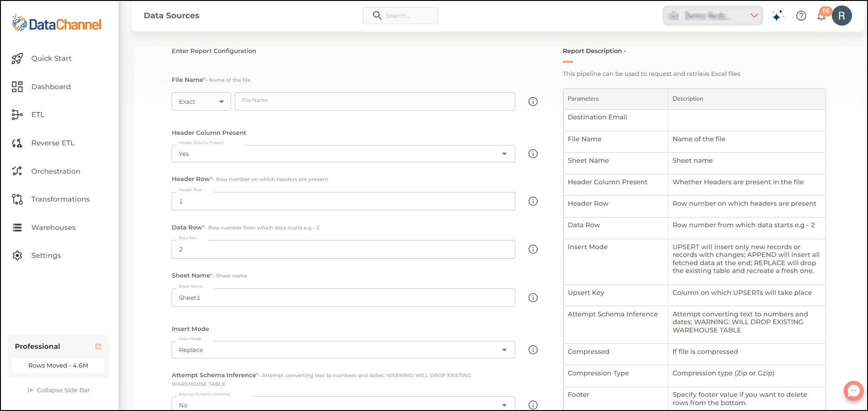The height and width of the screenshot is (411, 868).
Task: Open the ETL section
Action: (38, 115)
